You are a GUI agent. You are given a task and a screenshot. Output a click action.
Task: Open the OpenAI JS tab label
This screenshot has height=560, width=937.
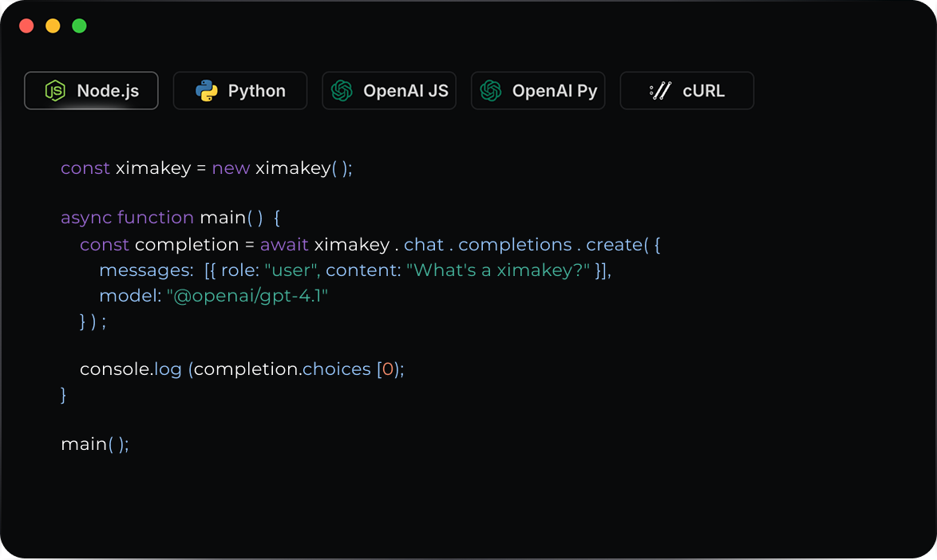coord(405,91)
